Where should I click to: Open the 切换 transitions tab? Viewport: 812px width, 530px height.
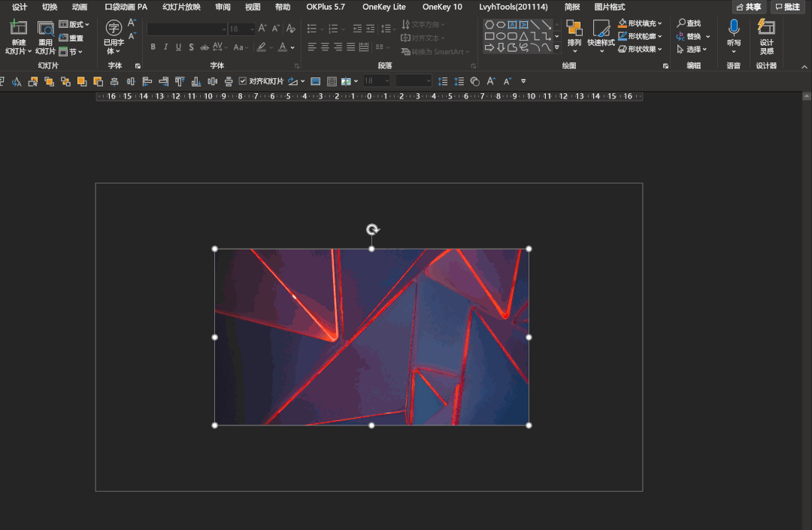pyautogui.click(x=50, y=7)
